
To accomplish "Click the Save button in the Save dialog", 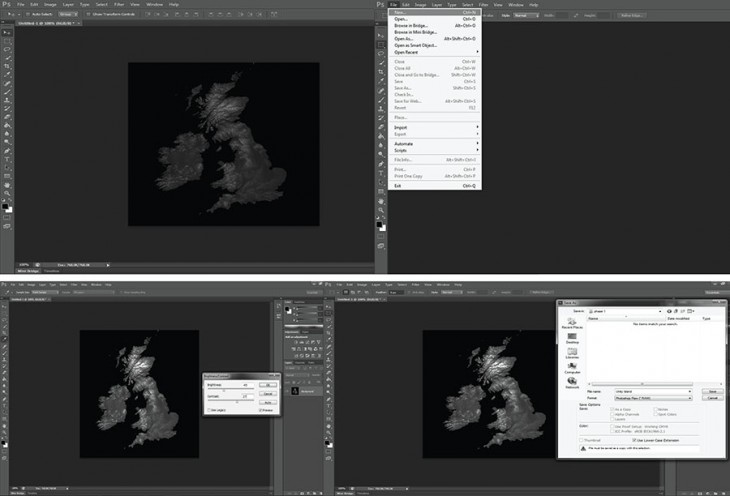I will tap(713, 390).
